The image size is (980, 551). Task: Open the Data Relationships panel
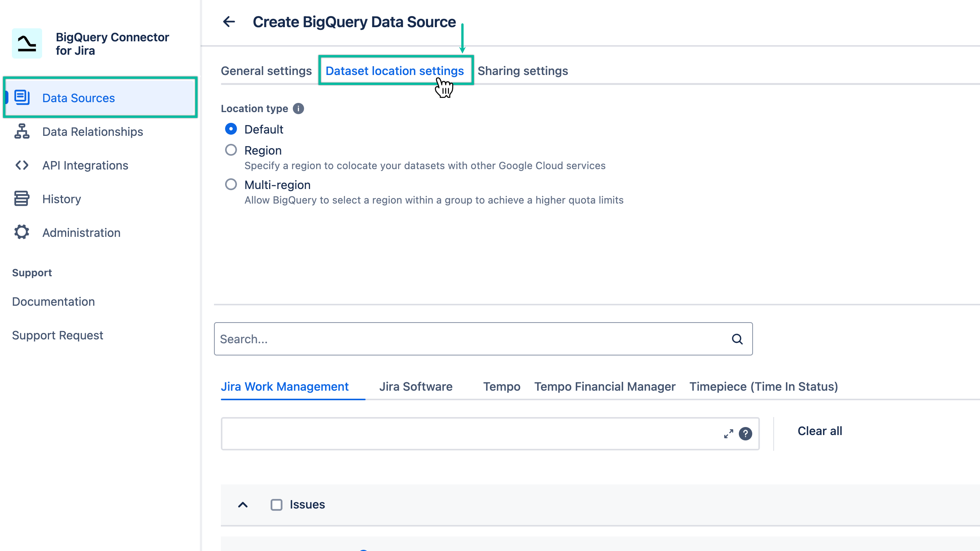[x=93, y=132]
